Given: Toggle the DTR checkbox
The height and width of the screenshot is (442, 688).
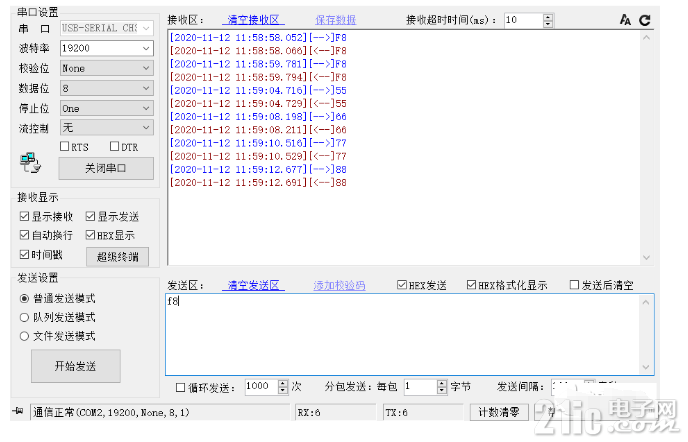Looking at the screenshot, I should click(x=115, y=146).
